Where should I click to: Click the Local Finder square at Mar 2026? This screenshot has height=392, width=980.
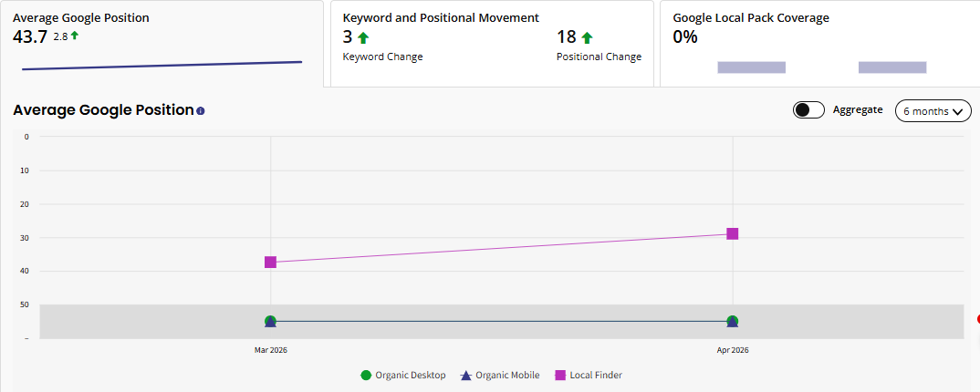tap(270, 263)
